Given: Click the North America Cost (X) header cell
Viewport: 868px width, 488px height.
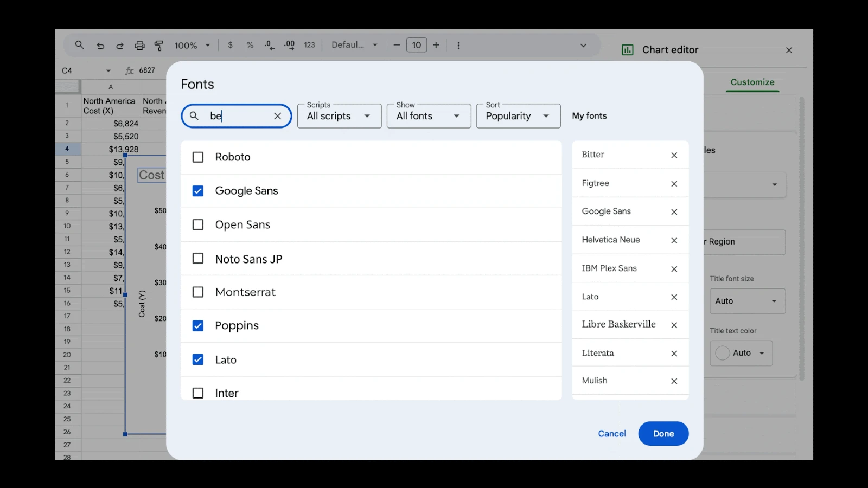Looking at the screenshot, I should click(x=111, y=106).
